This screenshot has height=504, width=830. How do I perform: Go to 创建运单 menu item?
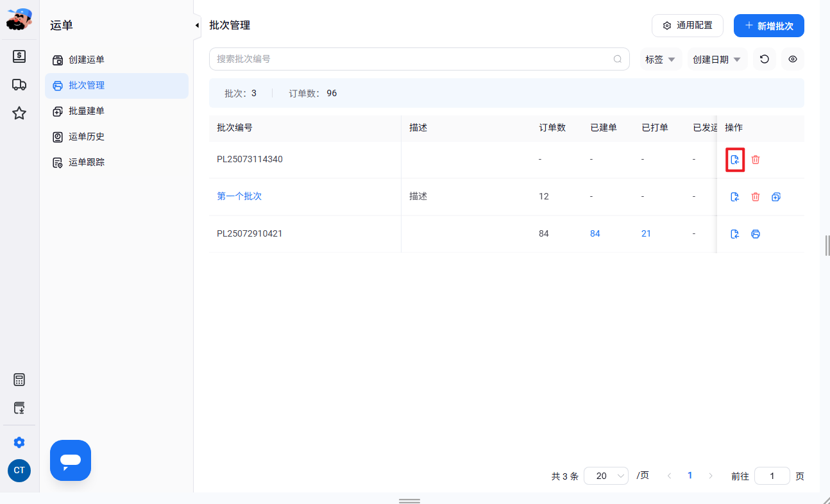click(116, 60)
